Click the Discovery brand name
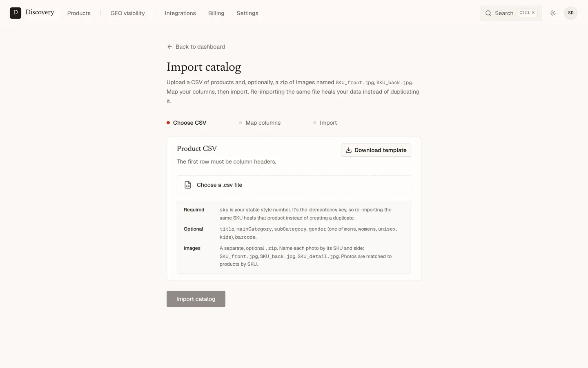This screenshot has width=588, height=368. click(x=40, y=12)
